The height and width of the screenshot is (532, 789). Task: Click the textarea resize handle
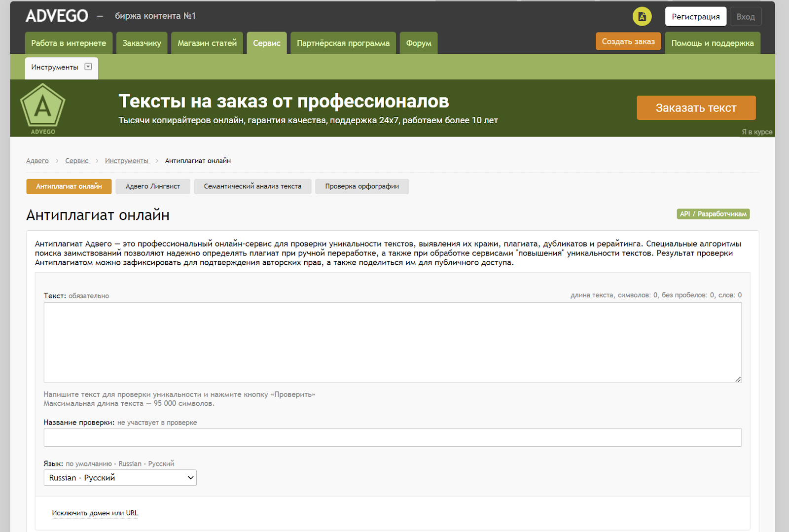click(x=738, y=379)
